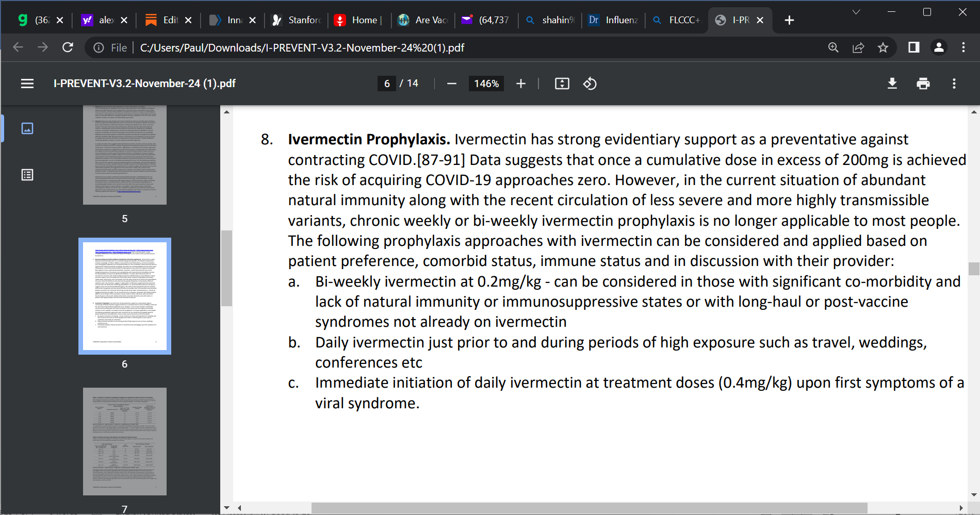Select the page 7 thumbnail
The width and height of the screenshot is (980, 515).
[125, 441]
